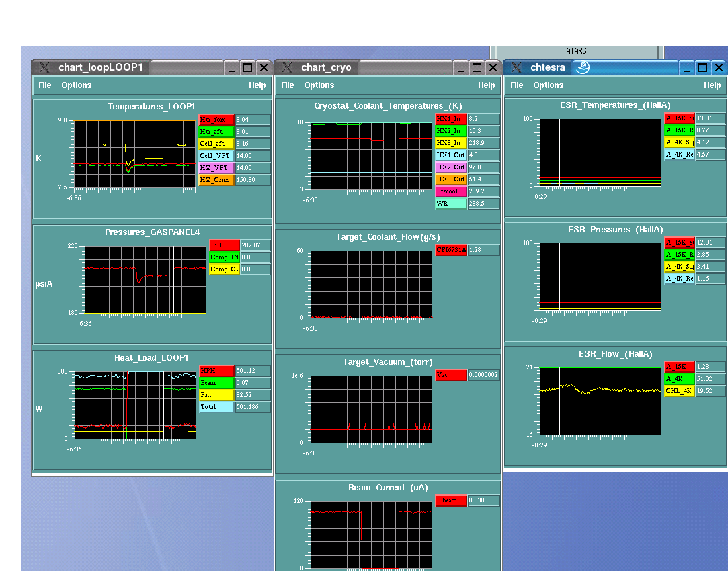
Task: Click the X icon in chart_cryo title bar
Action: tap(287, 67)
